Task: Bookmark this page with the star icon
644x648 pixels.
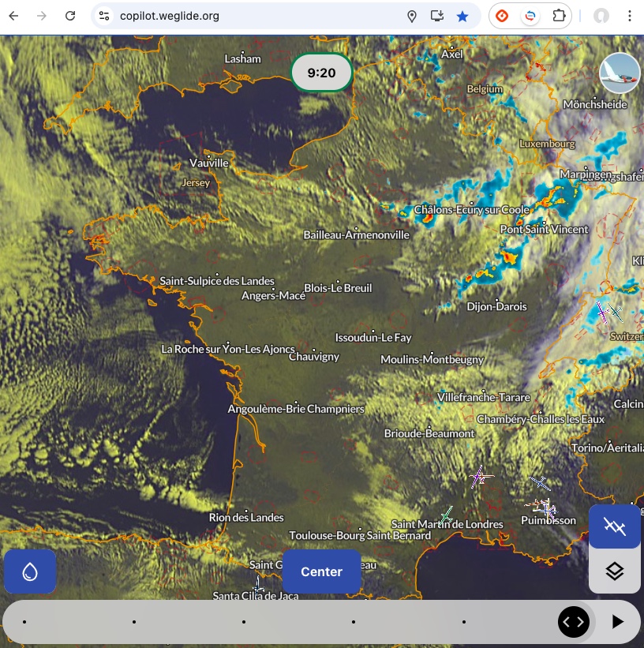Action: (x=462, y=16)
